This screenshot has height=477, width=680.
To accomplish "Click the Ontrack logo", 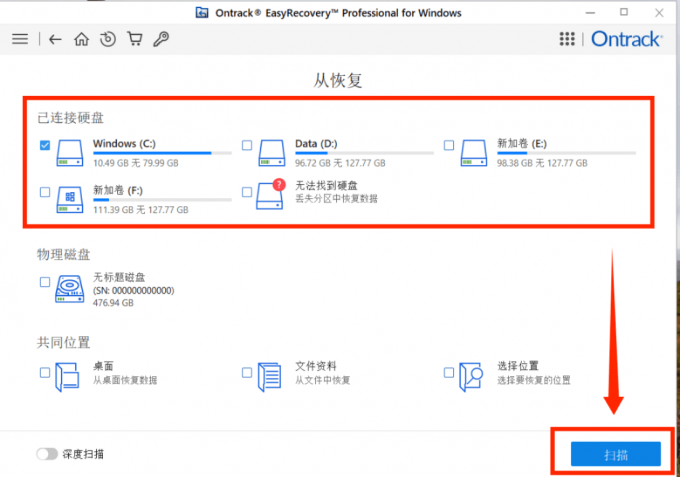I will click(x=627, y=39).
